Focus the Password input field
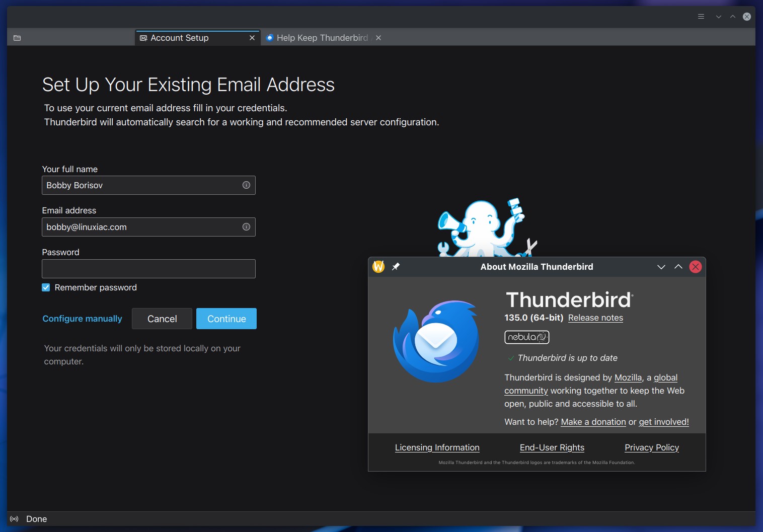The image size is (763, 532). click(148, 269)
